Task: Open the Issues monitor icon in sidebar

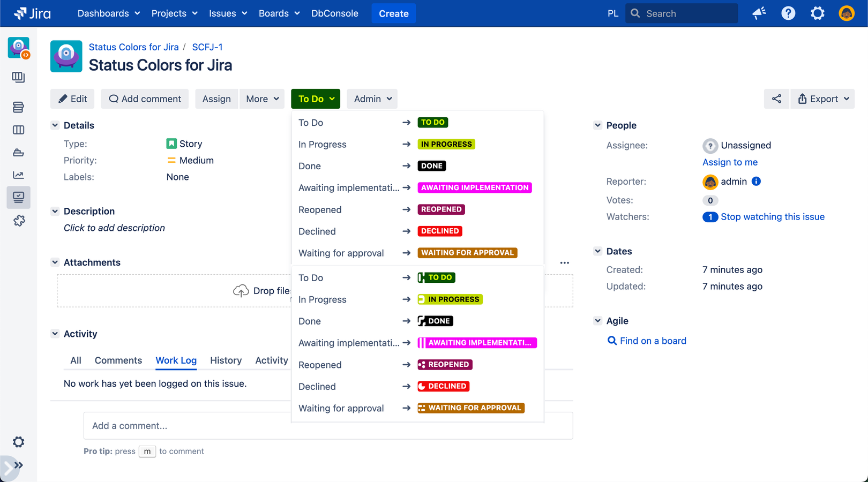Action: click(18, 198)
